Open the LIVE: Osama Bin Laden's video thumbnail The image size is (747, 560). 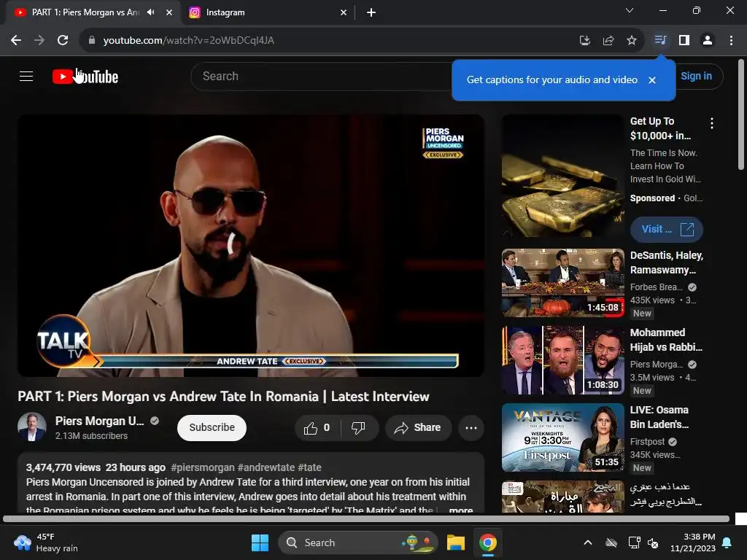562,437
